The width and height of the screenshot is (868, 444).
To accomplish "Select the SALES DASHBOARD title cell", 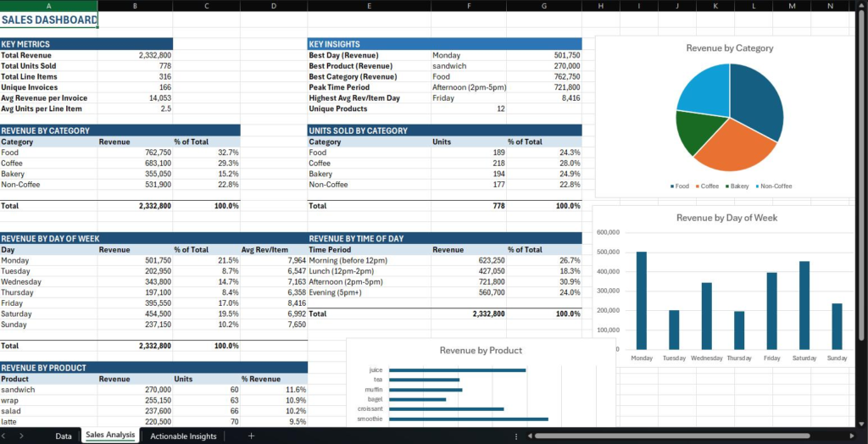I will pos(49,19).
